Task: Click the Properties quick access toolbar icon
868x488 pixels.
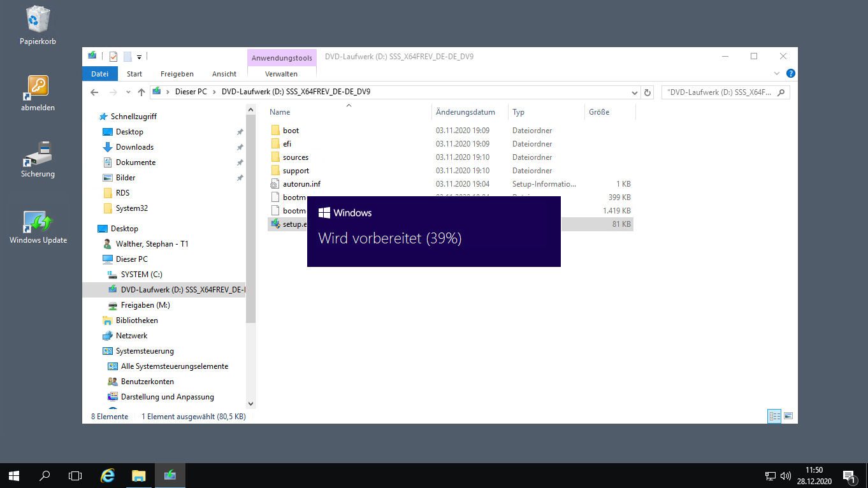Action: pyautogui.click(x=113, y=56)
